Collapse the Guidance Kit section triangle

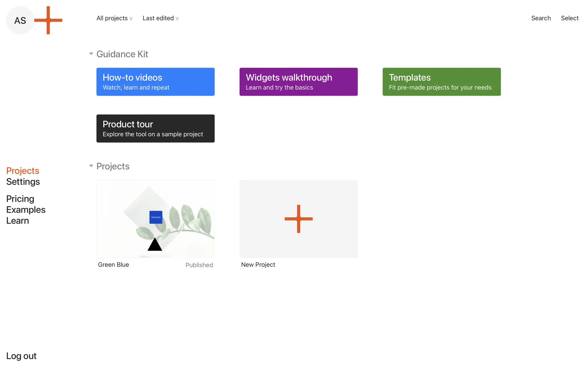91,54
